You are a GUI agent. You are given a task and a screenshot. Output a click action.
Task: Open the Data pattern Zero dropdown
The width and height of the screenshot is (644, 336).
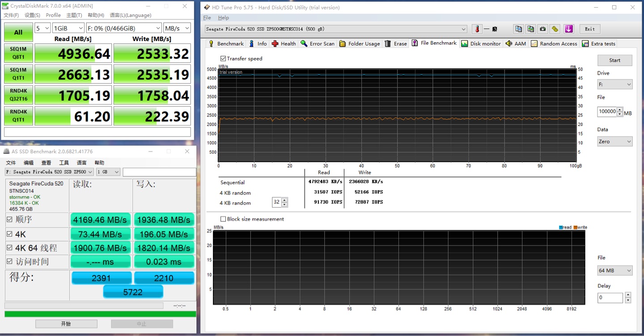pos(614,141)
